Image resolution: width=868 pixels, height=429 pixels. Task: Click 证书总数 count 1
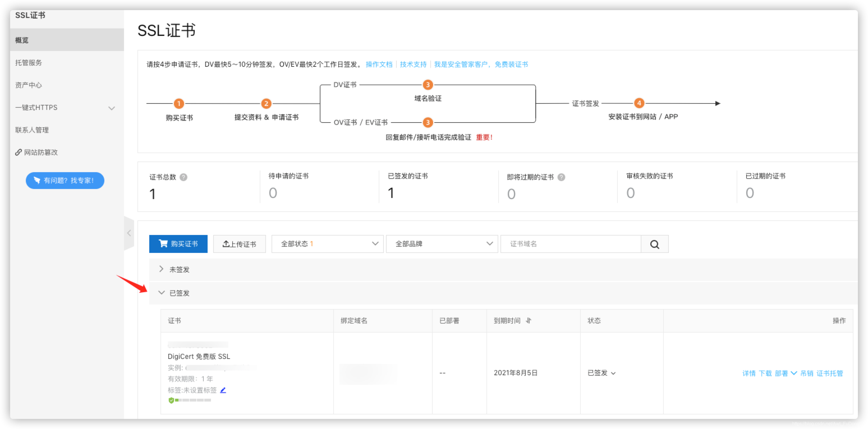152,194
